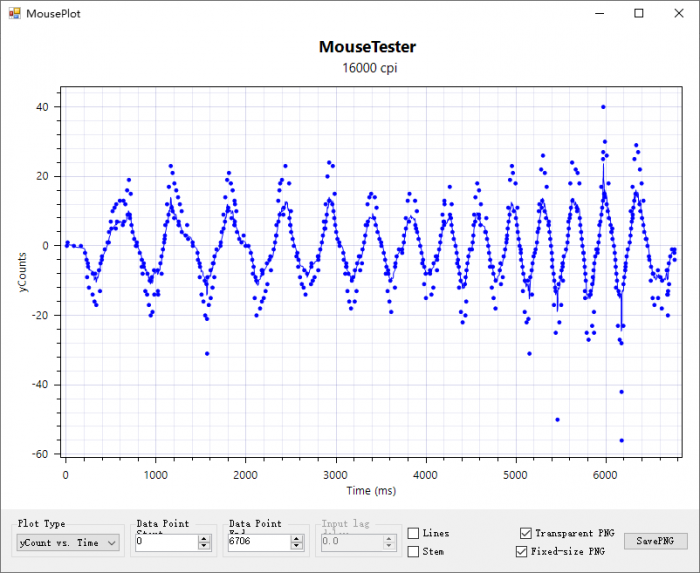The height and width of the screenshot is (573, 700).
Task: Click the Data Point Start input field
Action: coord(165,542)
